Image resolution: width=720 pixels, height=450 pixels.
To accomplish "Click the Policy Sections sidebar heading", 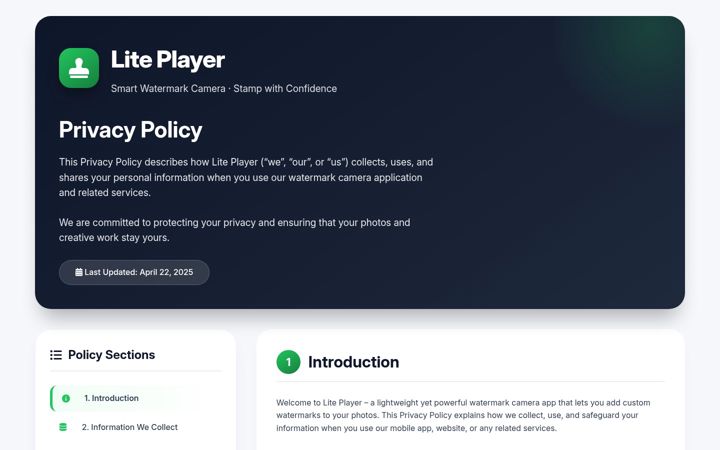I will point(112,355).
